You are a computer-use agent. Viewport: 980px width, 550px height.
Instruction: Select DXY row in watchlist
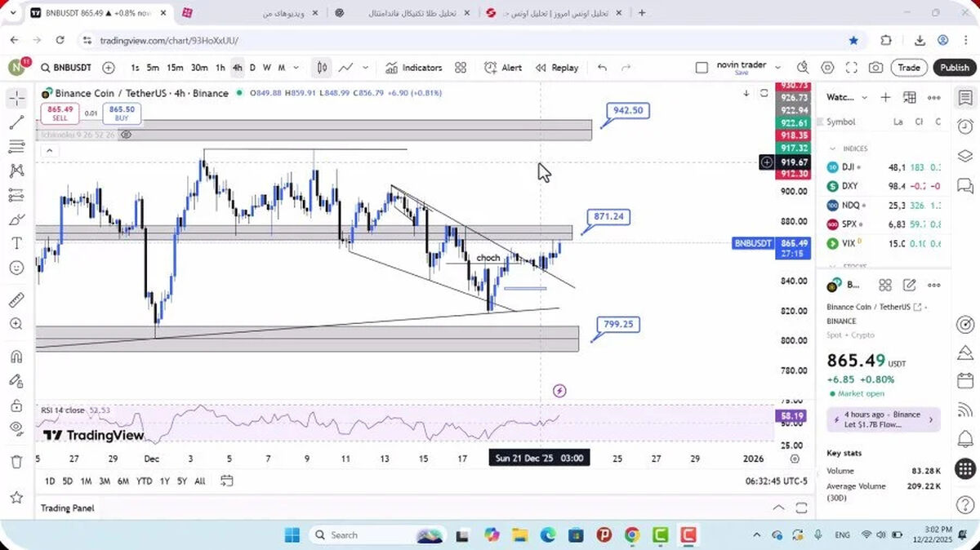click(x=884, y=186)
